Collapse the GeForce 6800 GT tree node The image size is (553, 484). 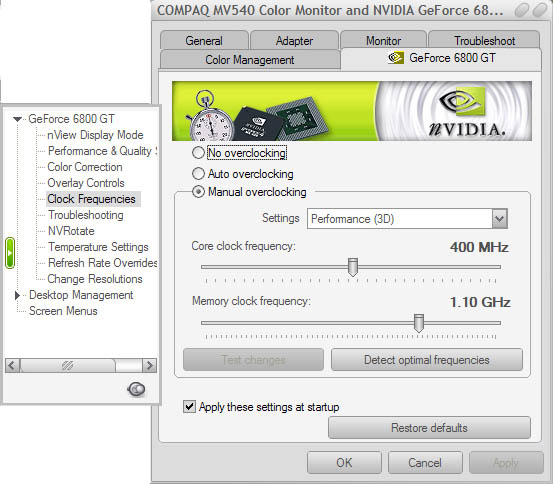tap(17, 119)
